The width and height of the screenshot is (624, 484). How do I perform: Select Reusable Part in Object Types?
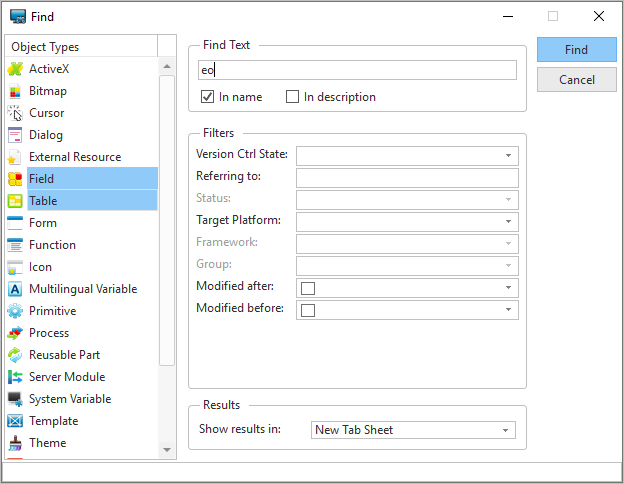tap(64, 355)
